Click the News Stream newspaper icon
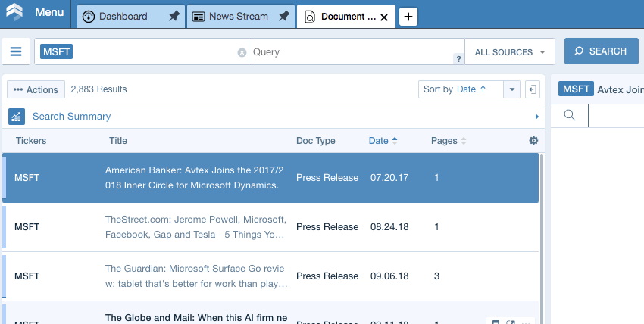 pyautogui.click(x=199, y=17)
